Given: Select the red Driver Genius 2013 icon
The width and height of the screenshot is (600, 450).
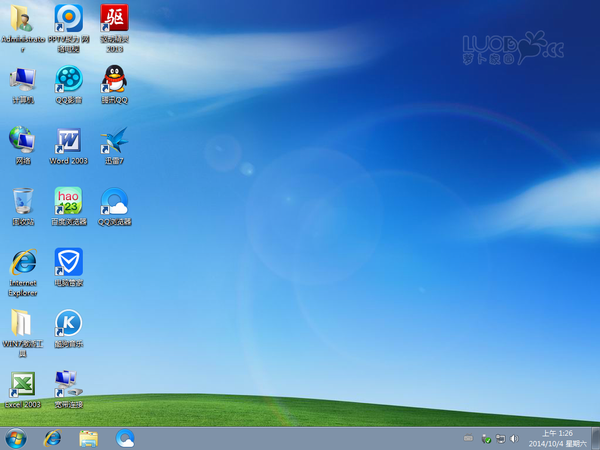Looking at the screenshot, I should 114,18.
